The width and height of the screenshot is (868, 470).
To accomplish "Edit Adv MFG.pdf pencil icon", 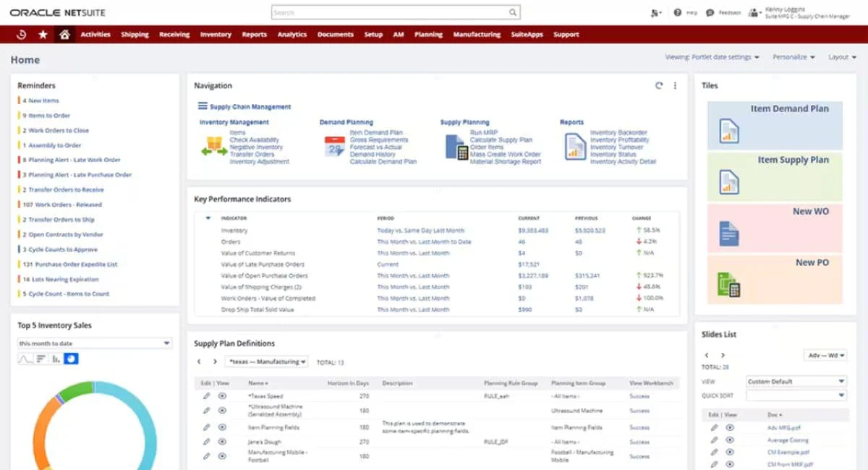I will point(714,427).
